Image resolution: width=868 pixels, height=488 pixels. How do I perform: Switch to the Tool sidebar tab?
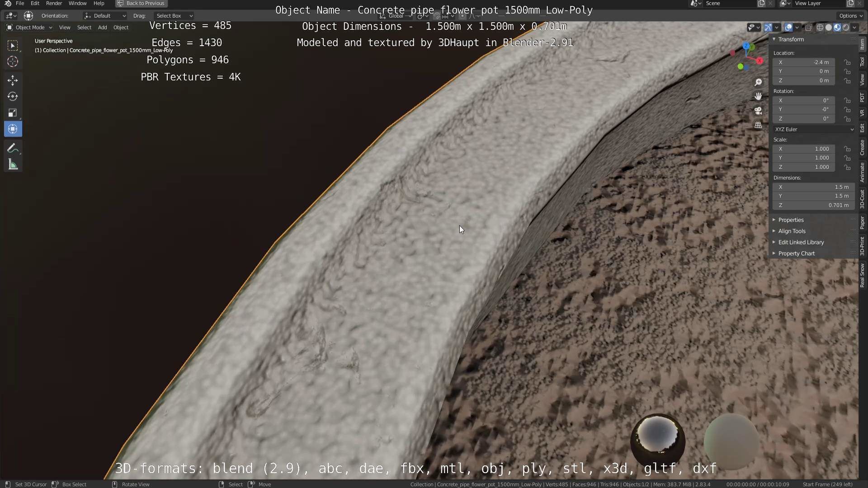[x=862, y=62]
